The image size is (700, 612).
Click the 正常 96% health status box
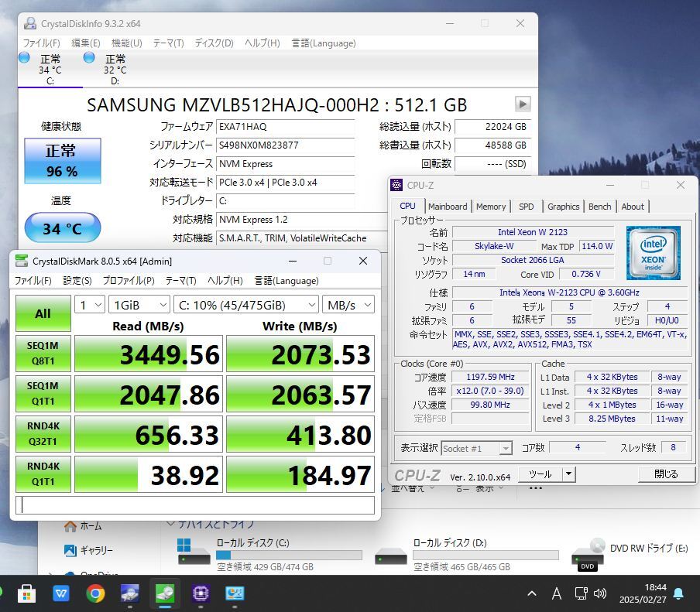[x=62, y=159]
